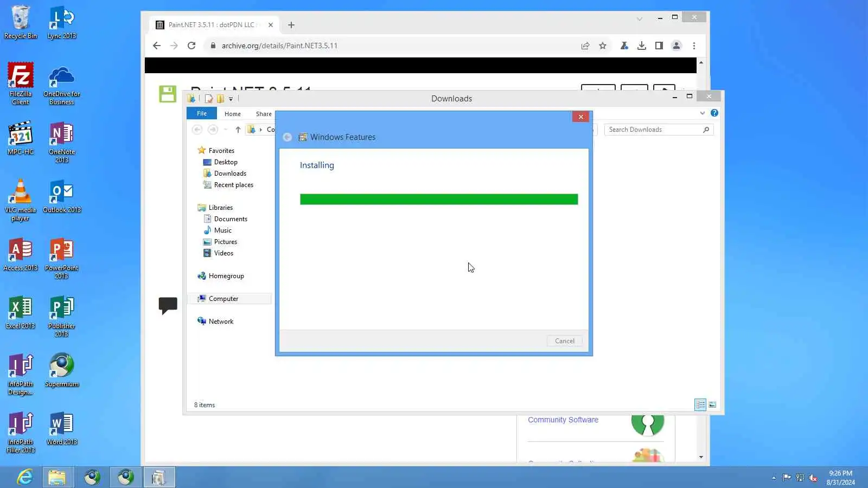Image resolution: width=868 pixels, height=488 pixels.
Task: Go back in the browser window
Action: [x=157, y=46]
